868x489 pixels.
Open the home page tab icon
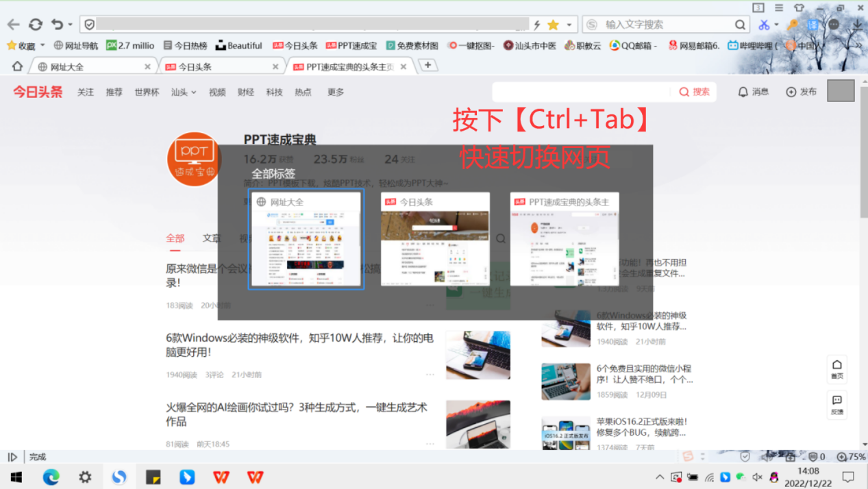click(18, 66)
